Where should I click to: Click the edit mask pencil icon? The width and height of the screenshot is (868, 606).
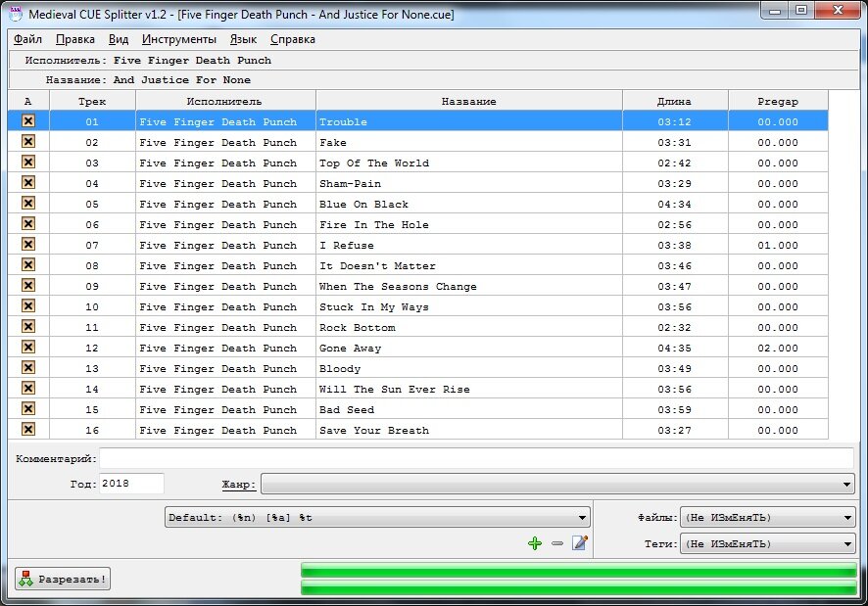tap(580, 543)
